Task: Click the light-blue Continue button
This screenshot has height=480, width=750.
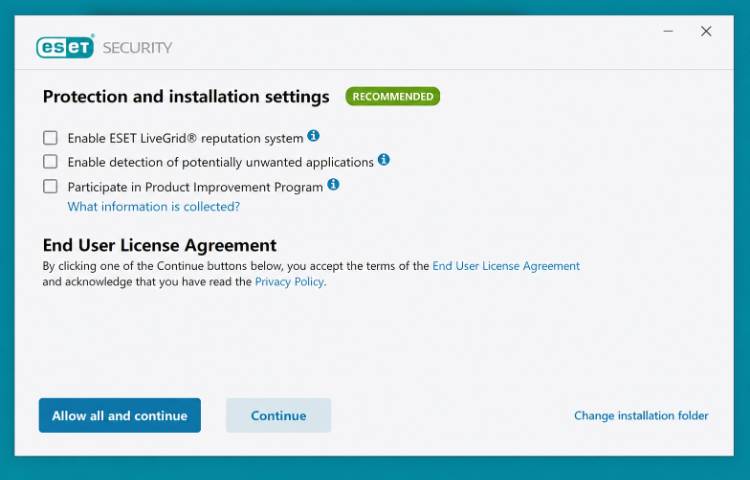Action: coord(278,415)
